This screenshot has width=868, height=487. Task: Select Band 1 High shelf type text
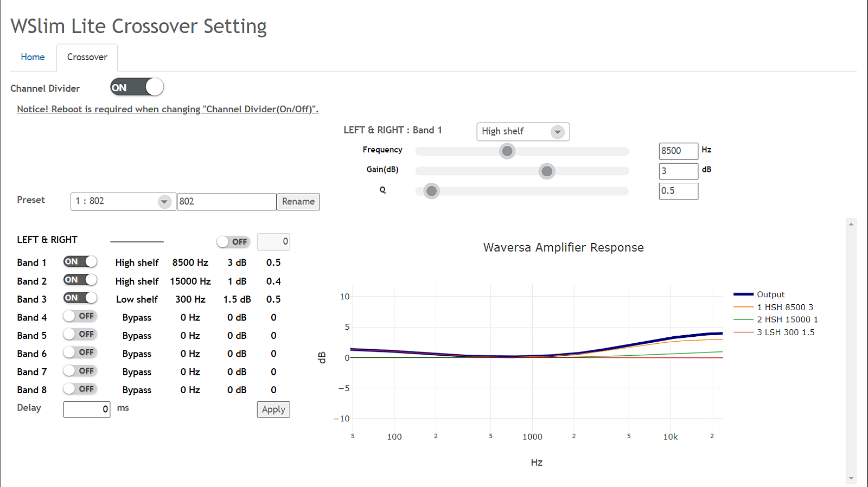(137, 262)
